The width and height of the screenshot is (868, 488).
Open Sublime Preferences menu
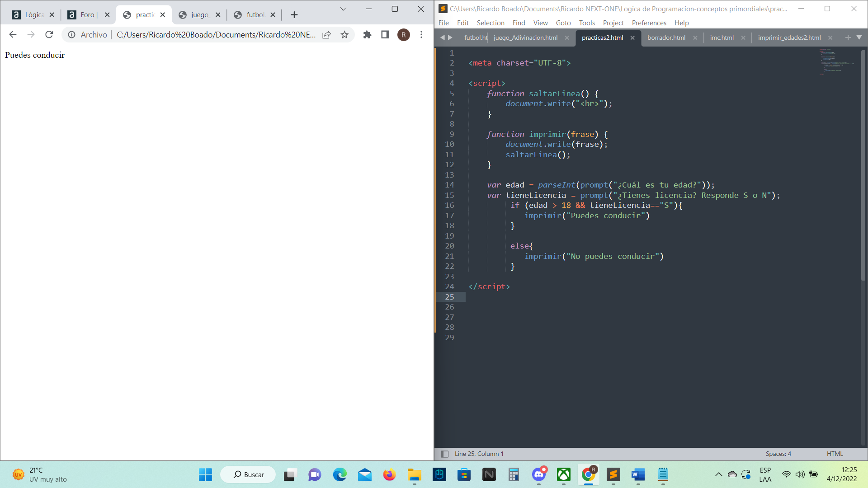649,23
